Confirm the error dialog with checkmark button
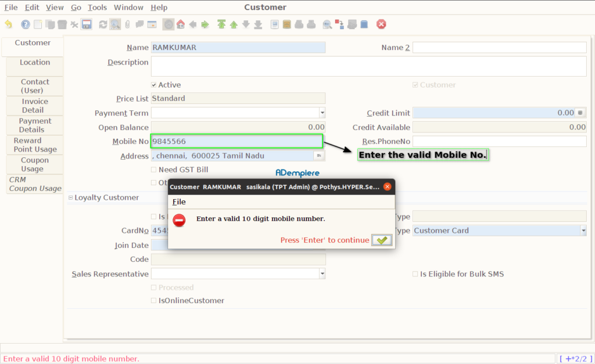This screenshot has width=595, height=364. pos(382,240)
